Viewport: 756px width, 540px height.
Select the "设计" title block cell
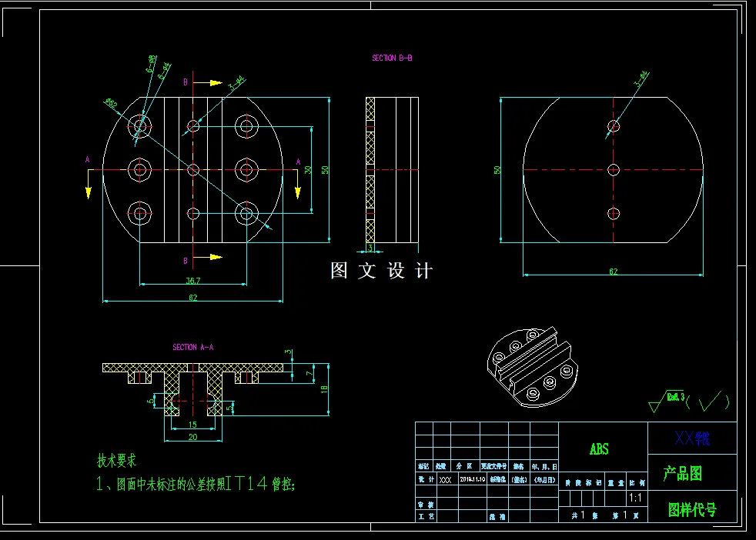click(x=426, y=479)
